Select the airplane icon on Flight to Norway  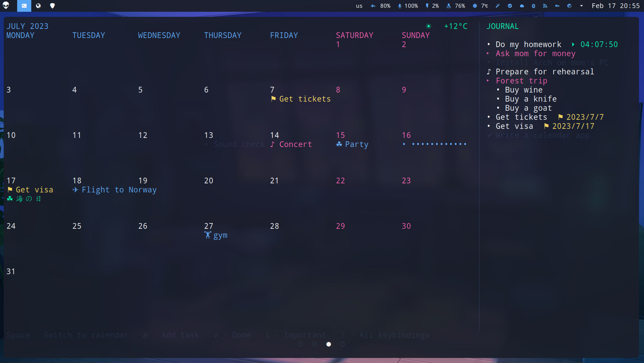click(75, 190)
